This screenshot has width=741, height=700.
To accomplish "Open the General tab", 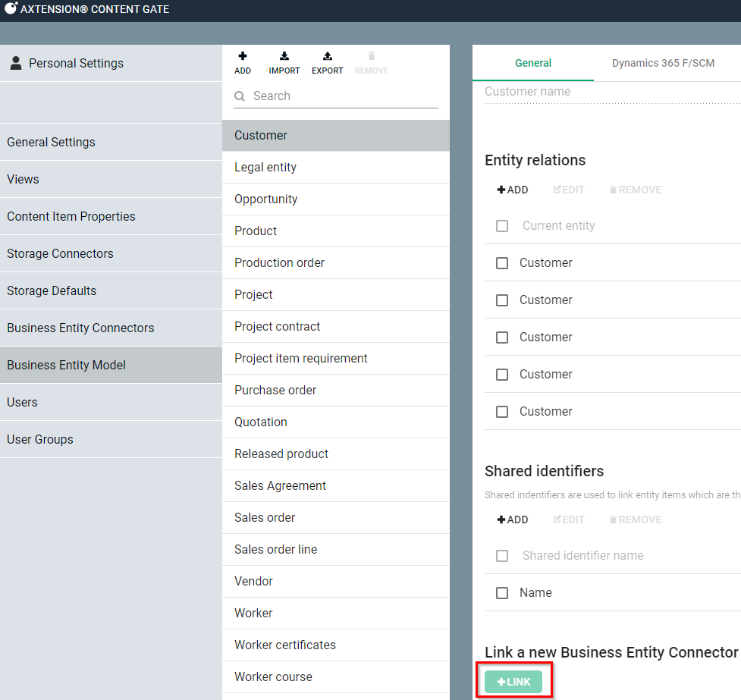I will click(x=533, y=63).
